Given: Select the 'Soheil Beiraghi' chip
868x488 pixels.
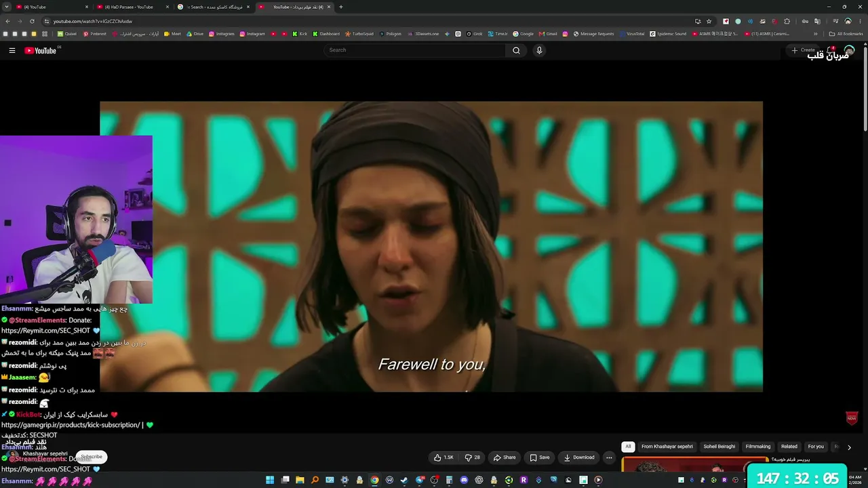Looking at the screenshot, I should pyautogui.click(x=719, y=447).
